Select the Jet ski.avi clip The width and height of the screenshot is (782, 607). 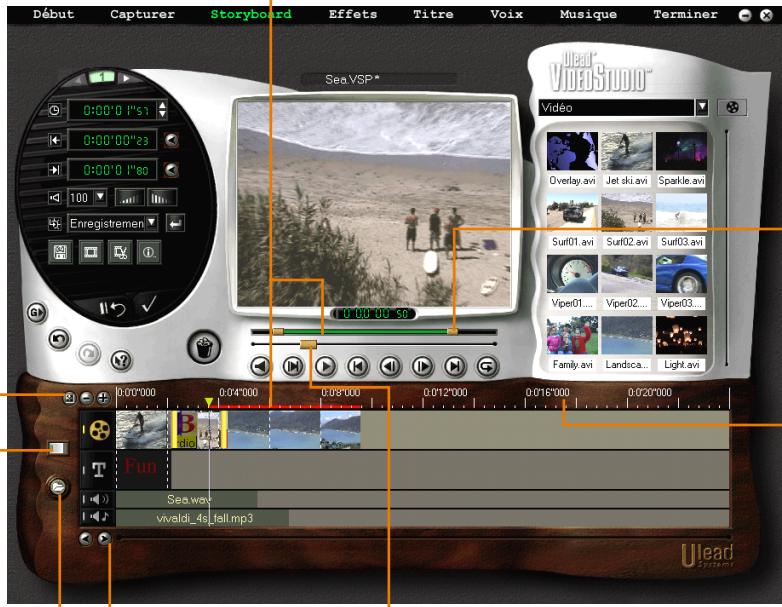(626, 151)
